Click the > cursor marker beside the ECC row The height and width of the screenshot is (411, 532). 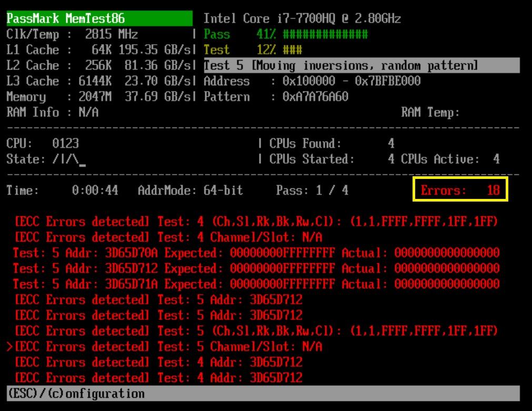point(10,346)
